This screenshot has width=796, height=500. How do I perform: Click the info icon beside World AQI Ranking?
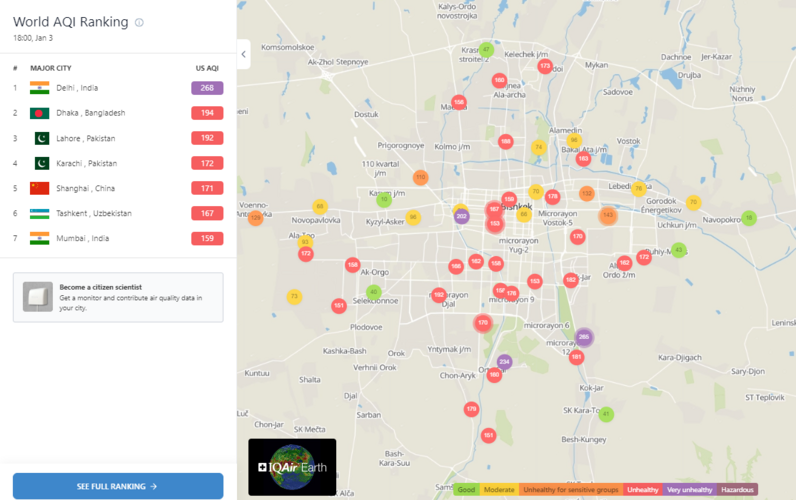click(139, 23)
